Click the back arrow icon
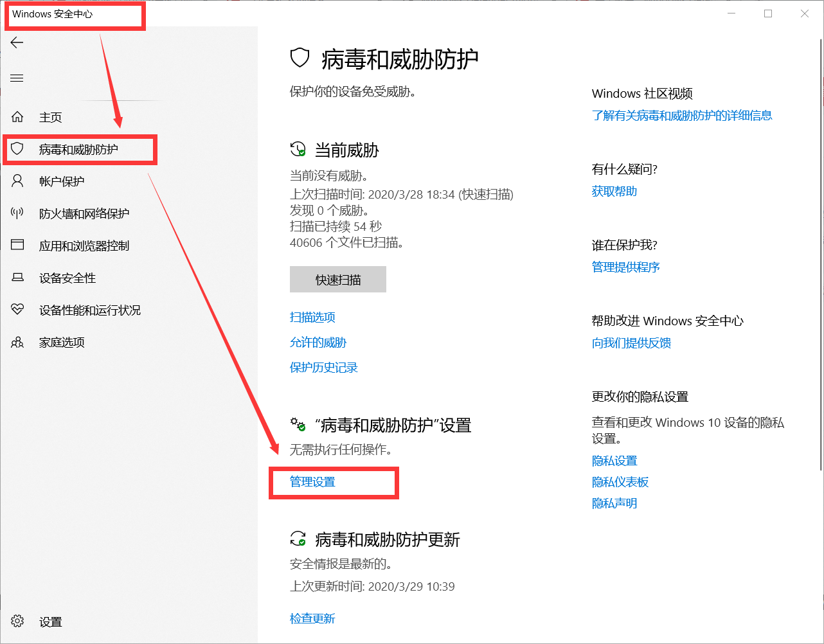 point(17,42)
